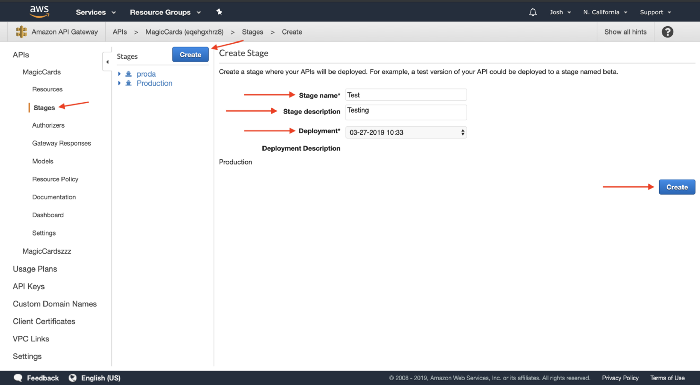The image size is (700, 385).
Task: Select the Production stage
Action: [154, 83]
